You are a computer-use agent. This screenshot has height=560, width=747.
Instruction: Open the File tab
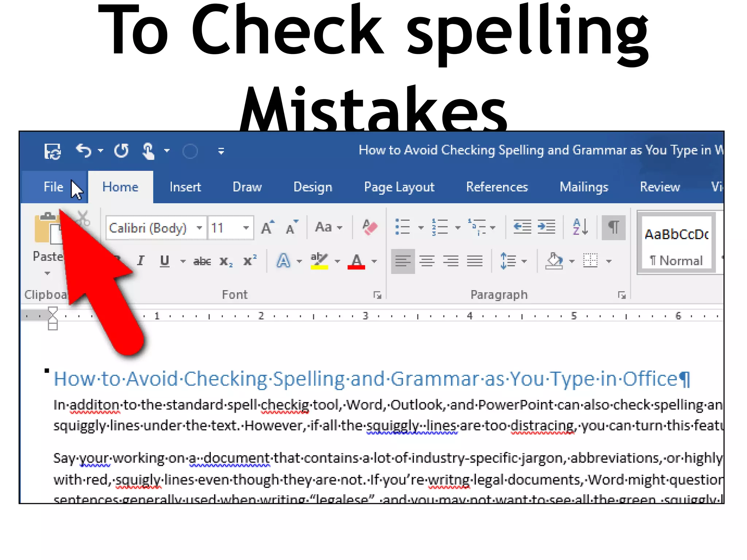coord(53,187)
